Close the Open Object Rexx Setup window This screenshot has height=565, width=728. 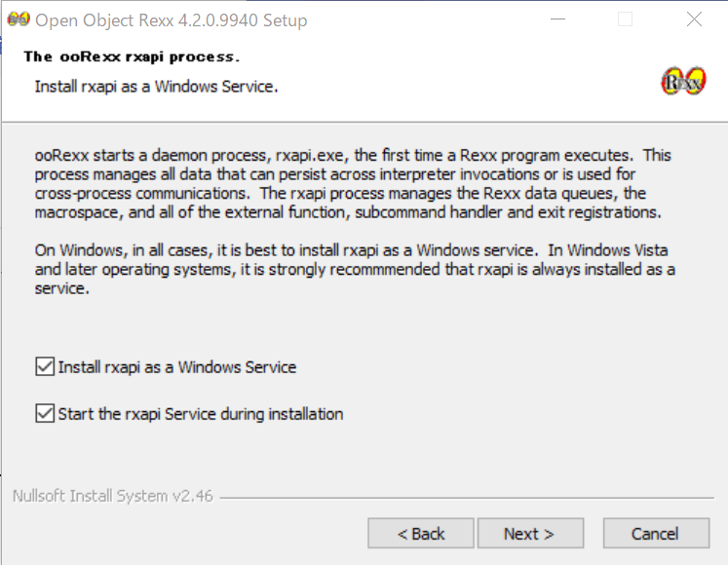[694, 19]
